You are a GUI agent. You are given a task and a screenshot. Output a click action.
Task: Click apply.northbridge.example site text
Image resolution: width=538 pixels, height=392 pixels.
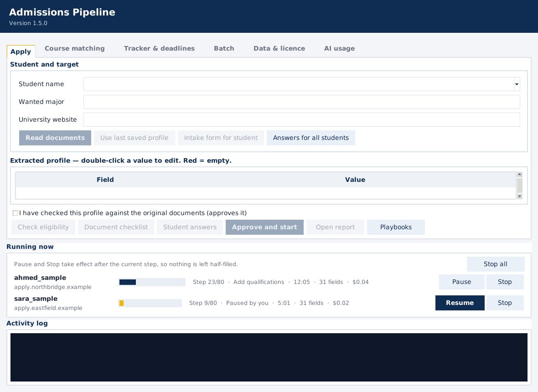click(x=53, y=287)
